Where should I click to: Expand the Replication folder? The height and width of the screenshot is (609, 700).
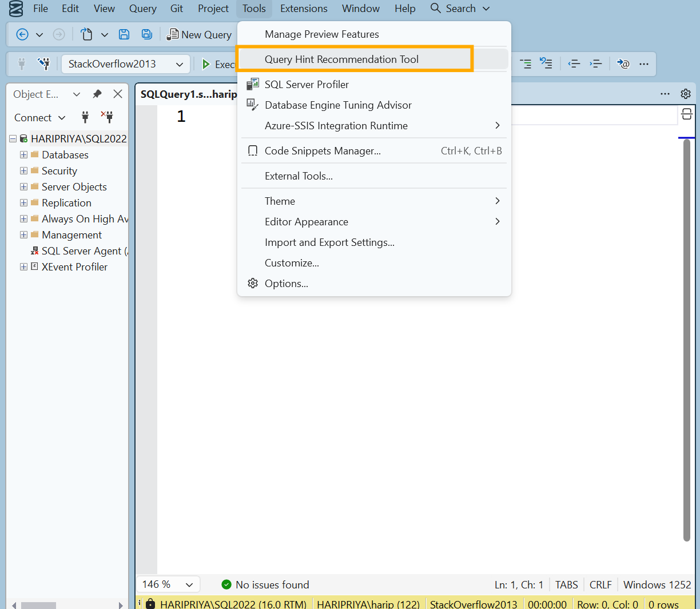tap(23, 203)
